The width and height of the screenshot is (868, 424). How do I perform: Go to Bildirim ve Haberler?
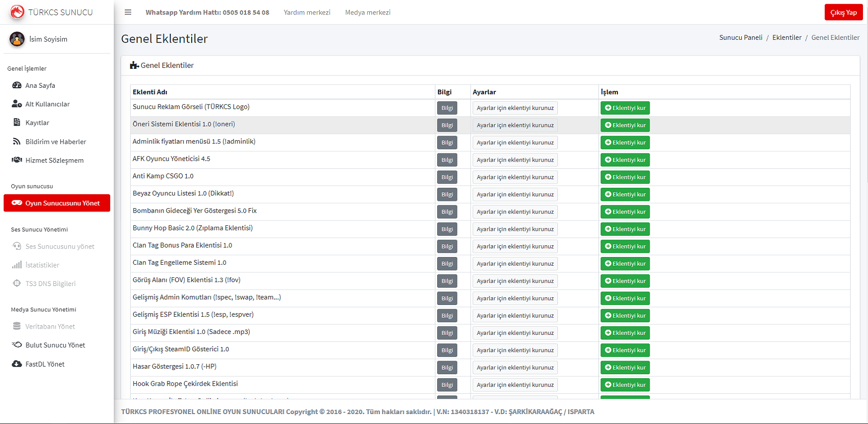55,142
